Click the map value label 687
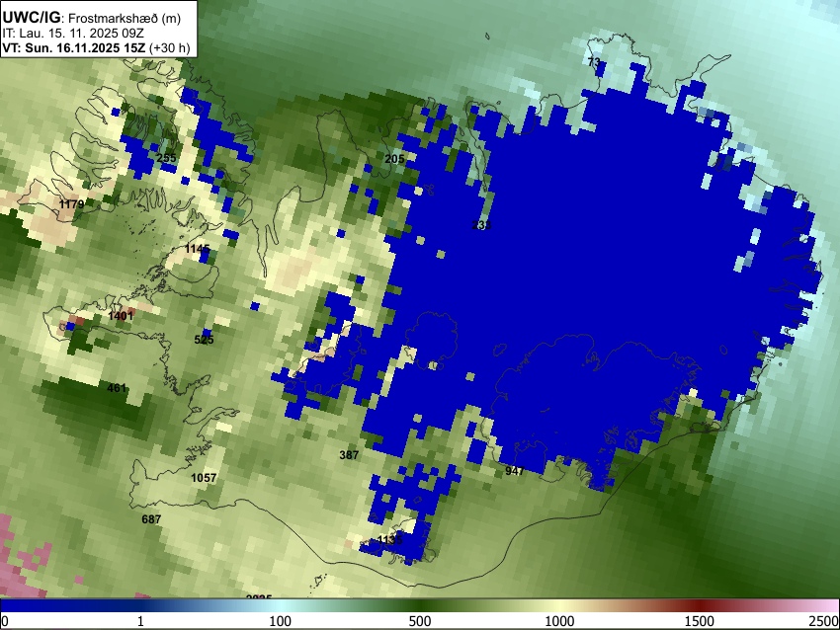Image resolution: width=840 pixels, height=630 pixels. pos(151,519)
